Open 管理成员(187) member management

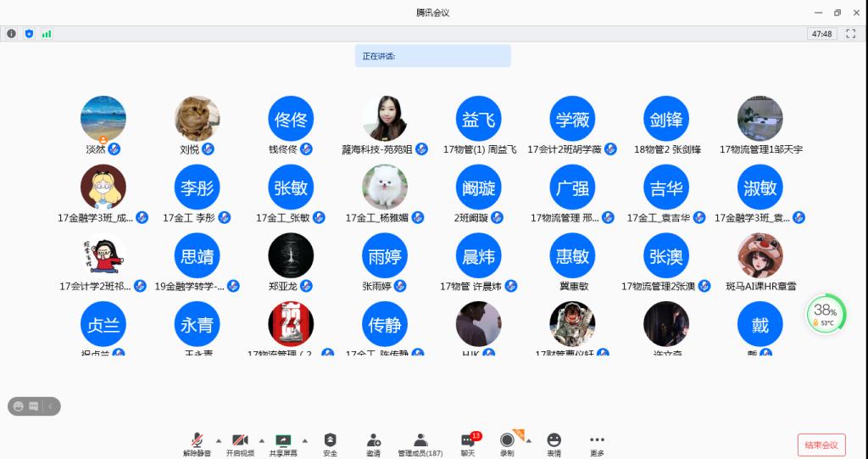point(420,443)
